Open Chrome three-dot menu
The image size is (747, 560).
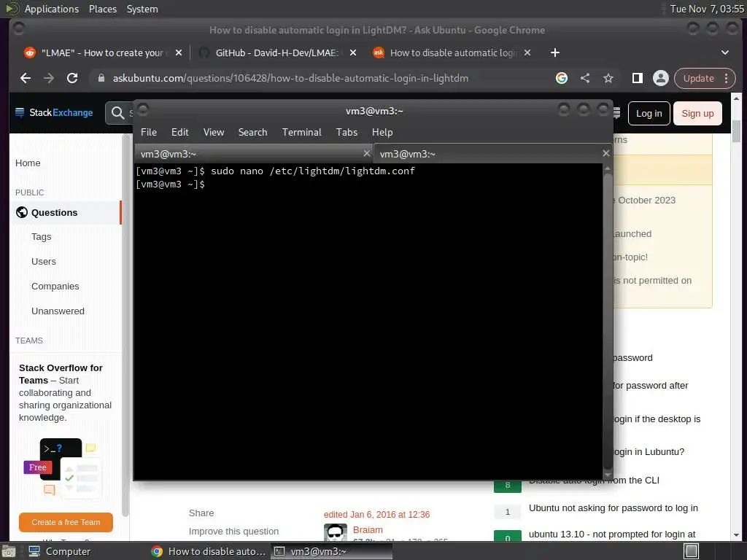coord(727,78)
